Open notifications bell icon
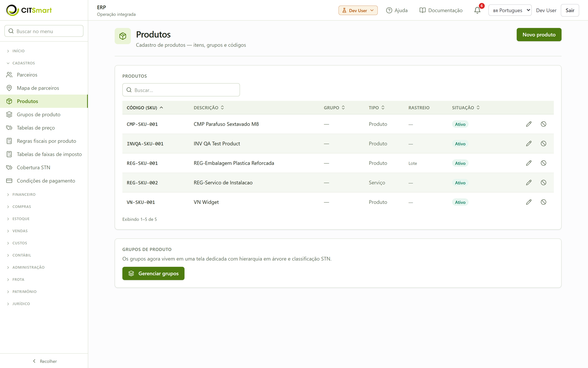 pos(477,10)
